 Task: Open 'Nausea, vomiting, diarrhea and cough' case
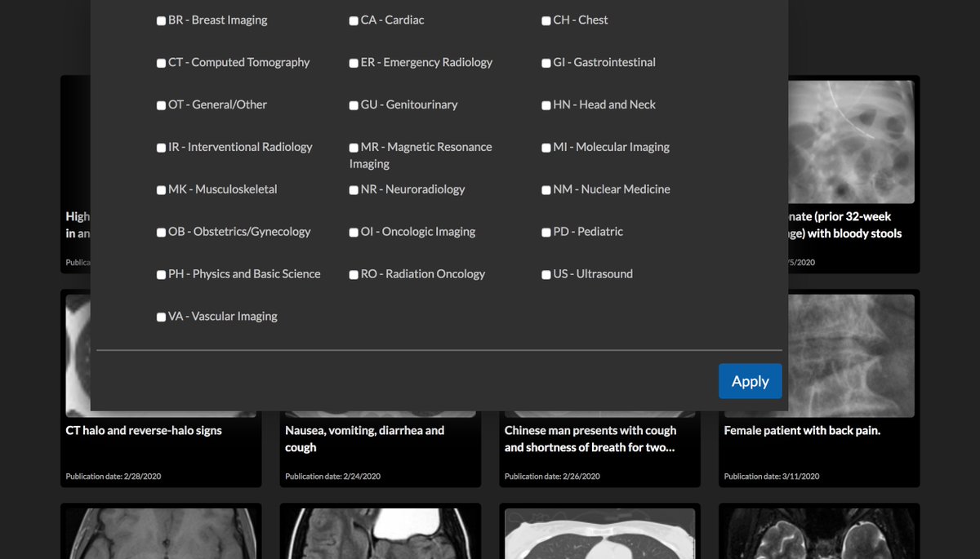coord(365,439)
